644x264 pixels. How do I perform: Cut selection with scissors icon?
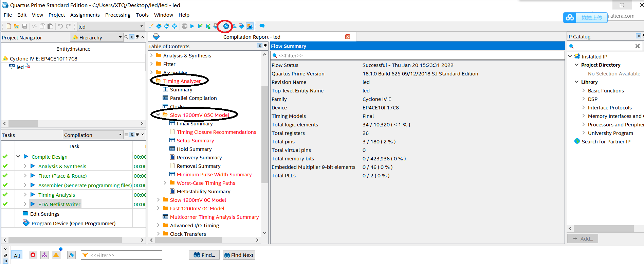(x=34, y=26)
